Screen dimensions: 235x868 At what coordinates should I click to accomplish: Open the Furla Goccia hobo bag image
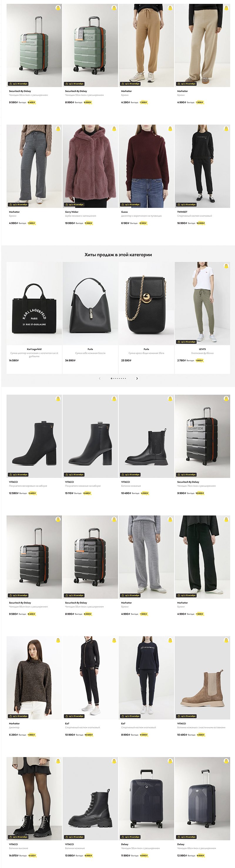pos(90,303)
